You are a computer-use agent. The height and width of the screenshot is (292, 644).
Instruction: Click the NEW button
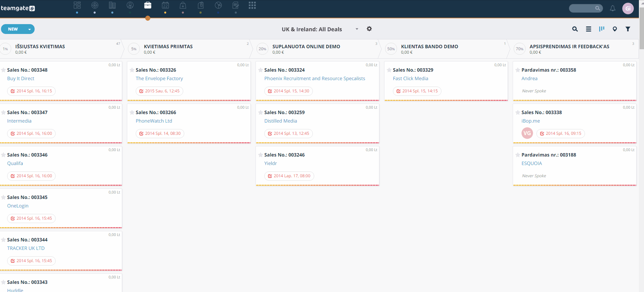[x=13, y=29]
